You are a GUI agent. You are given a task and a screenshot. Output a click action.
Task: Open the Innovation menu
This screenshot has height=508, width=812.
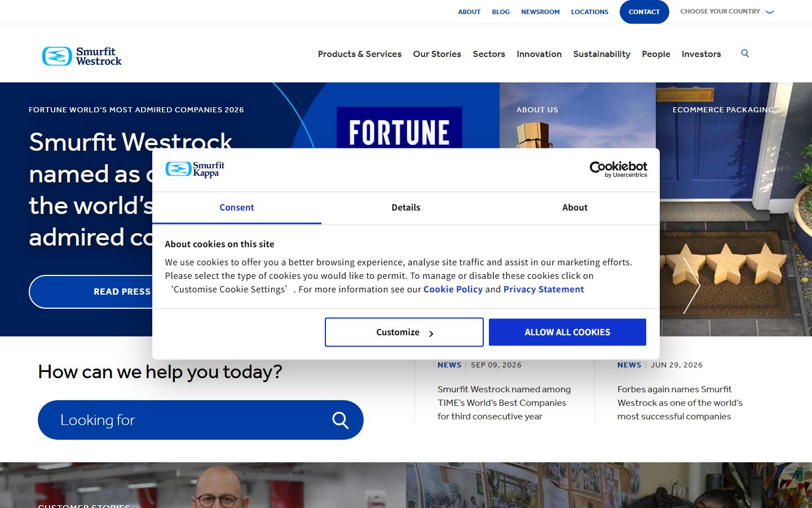tap(539, 54)
